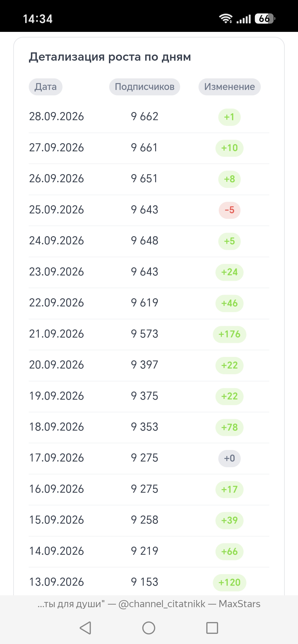Tap the +46 green change badge
This screenshot has width=298, height=644.
[229, 303]
